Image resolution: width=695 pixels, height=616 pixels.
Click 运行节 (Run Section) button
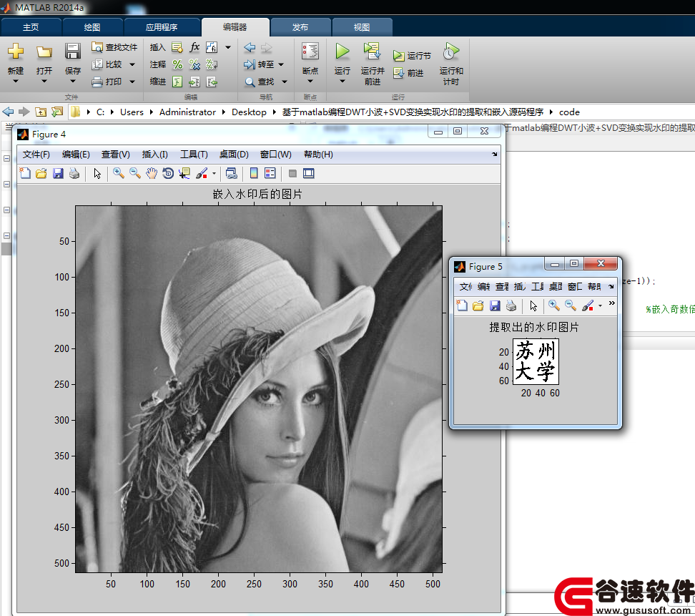tap(412, 56)
